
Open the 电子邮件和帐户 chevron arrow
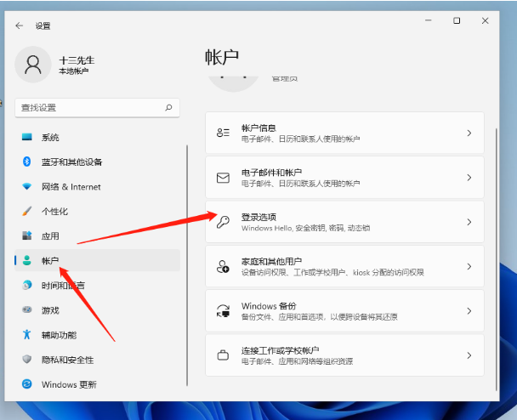[x=469, y=178]
